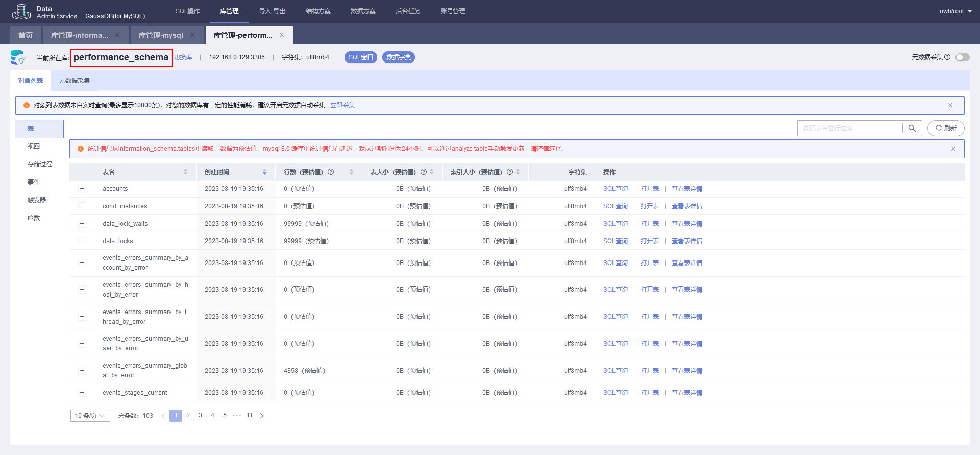
Task: Open the nwh/root user dropdown
Action: 955,11
